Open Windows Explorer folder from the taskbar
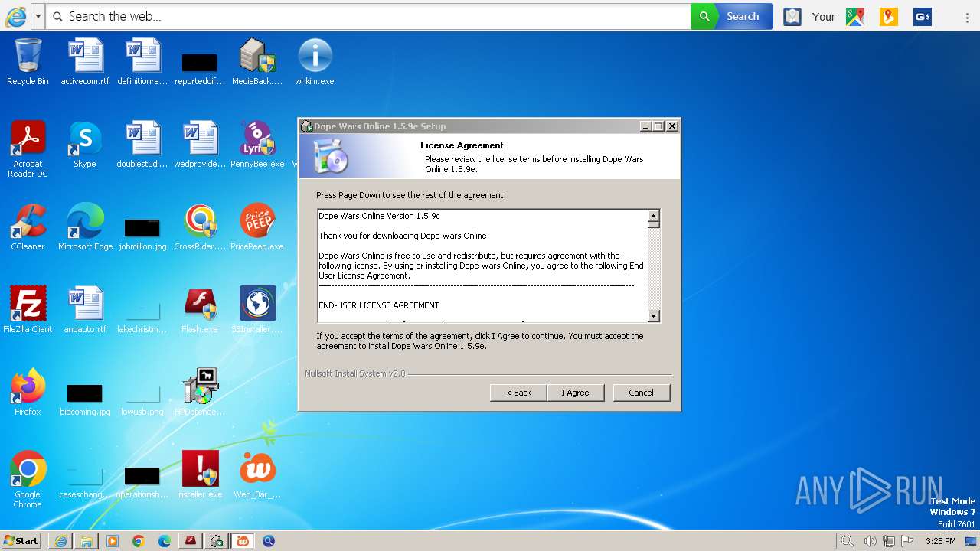 pyautogui.click(x=87, y=541)
